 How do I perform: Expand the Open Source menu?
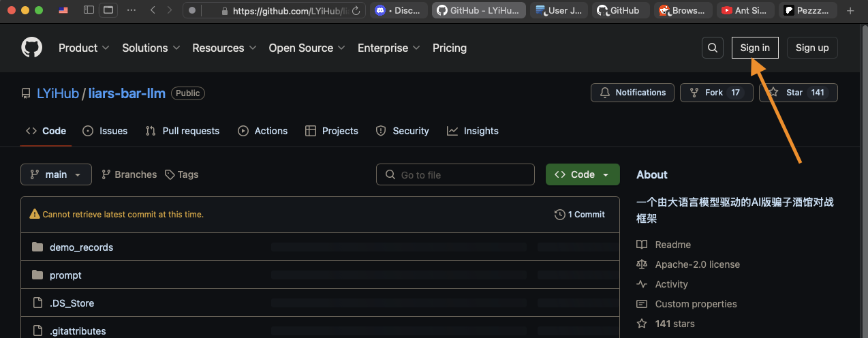pos(307,48)
